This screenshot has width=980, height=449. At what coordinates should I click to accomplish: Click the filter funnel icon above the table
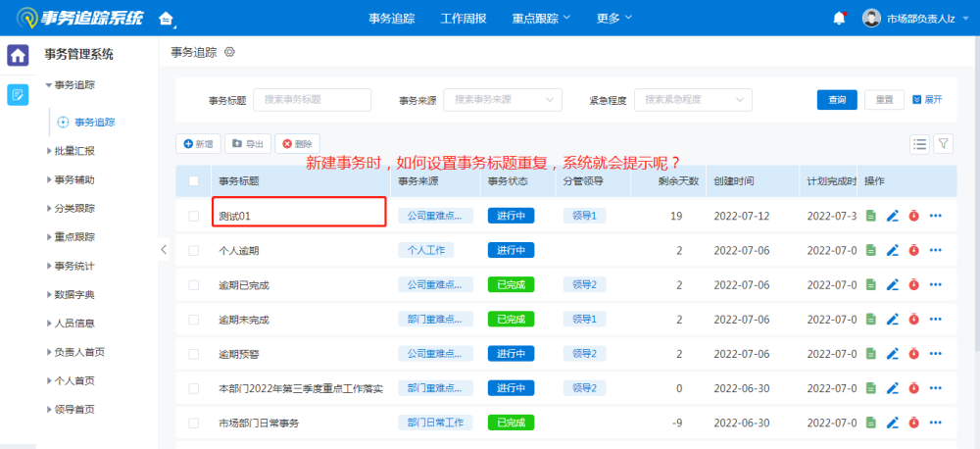943,144
